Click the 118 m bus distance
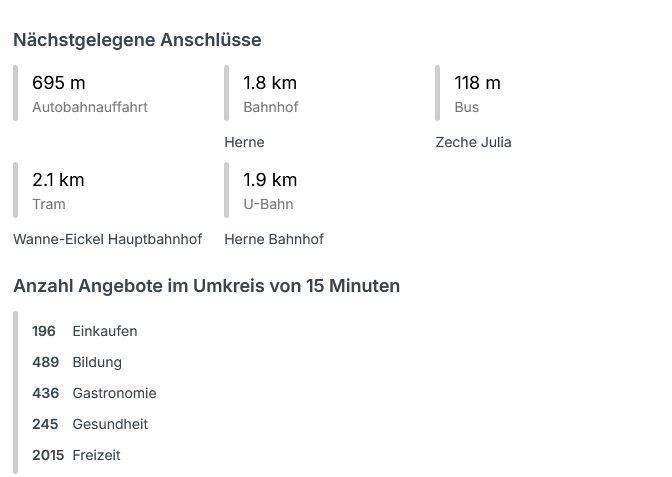This screenshot has width=672, height=477. point(477,83)
